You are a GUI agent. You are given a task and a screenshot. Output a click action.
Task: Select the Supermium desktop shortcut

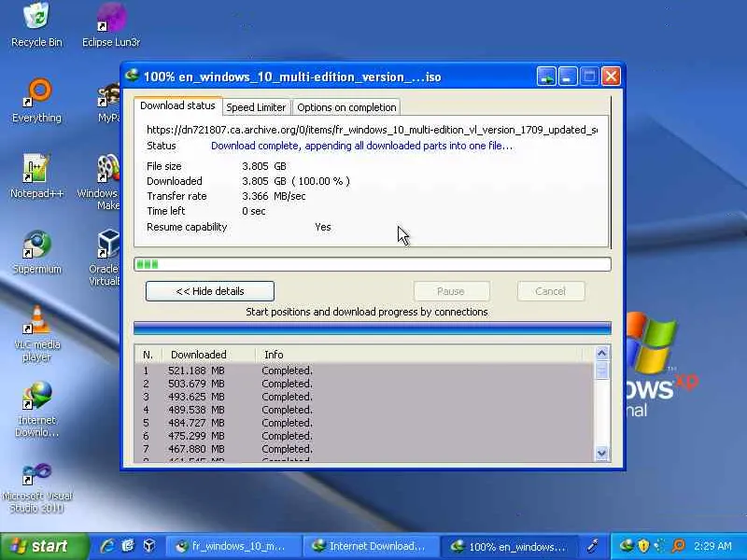(36, 251)
